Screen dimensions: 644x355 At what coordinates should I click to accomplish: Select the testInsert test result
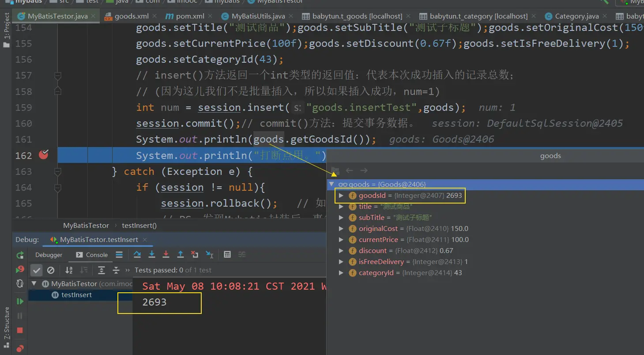point(76,295)
